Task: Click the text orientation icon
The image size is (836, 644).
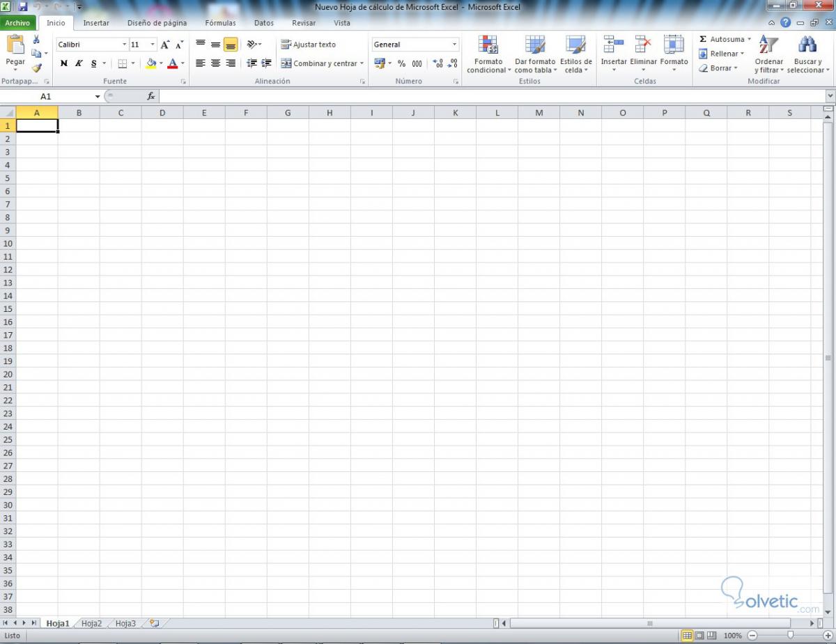Action: pos(252,45)
